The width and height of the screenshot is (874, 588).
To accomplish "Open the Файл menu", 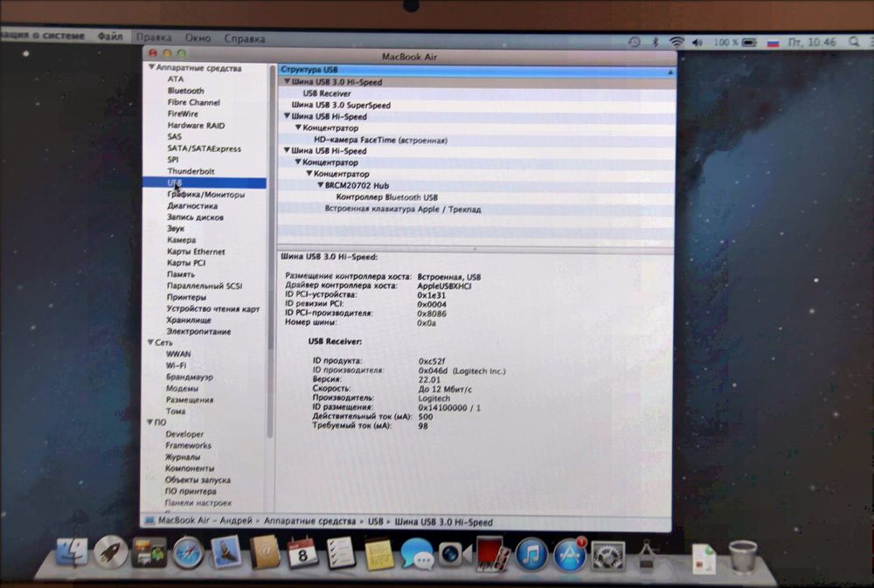I will coord(110,36).
